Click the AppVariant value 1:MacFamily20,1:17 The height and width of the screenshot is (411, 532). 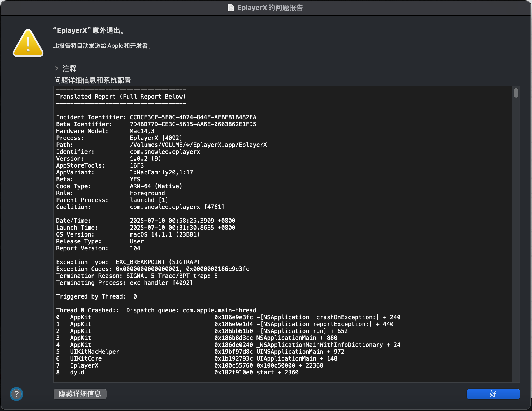(x=162, y=172)
